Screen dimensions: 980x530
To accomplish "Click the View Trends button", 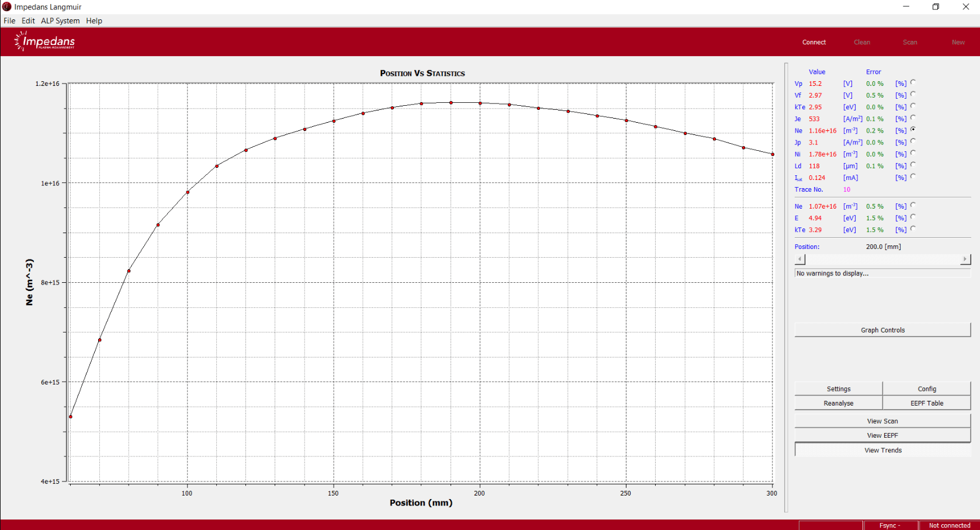I will pos(882,450).
